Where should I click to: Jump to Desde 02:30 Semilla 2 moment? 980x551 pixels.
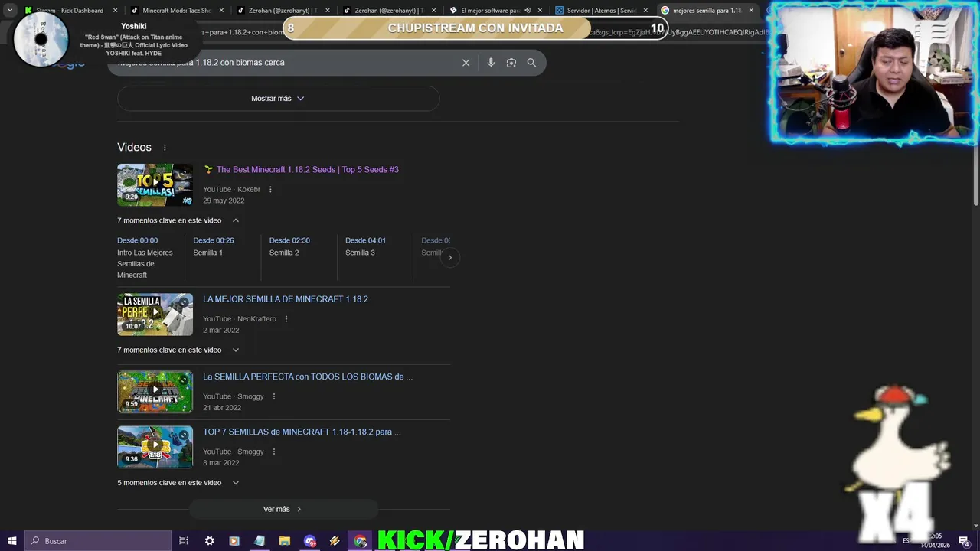(x=289, y=246)
